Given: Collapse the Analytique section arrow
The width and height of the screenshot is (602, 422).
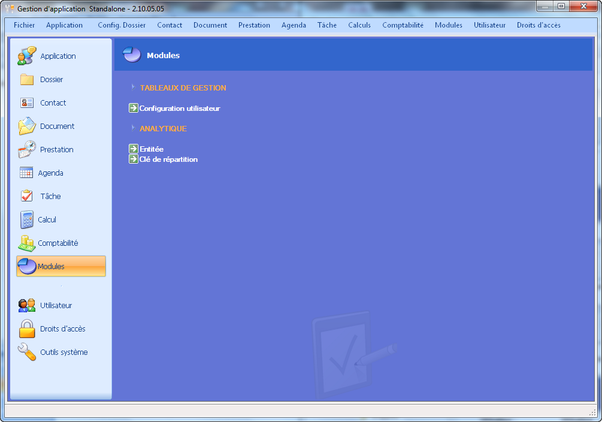Looking at the screenshot, I should (132, 128).
